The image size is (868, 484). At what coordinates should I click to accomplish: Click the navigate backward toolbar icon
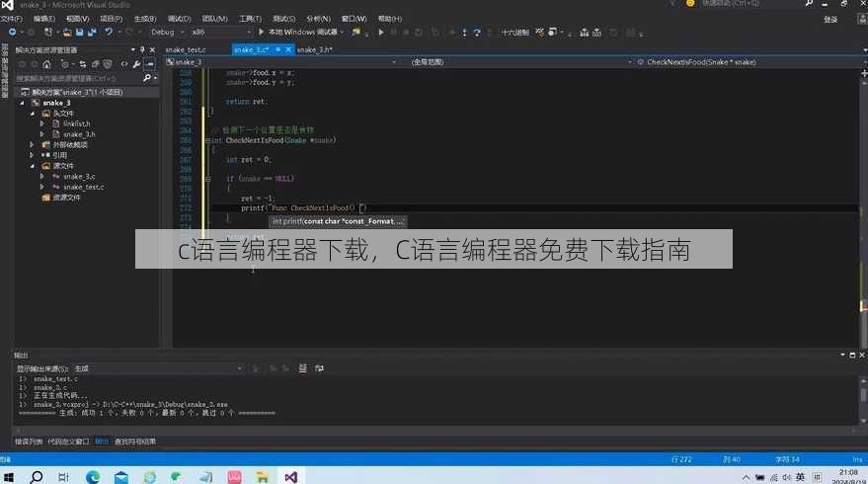pos(12,33)
